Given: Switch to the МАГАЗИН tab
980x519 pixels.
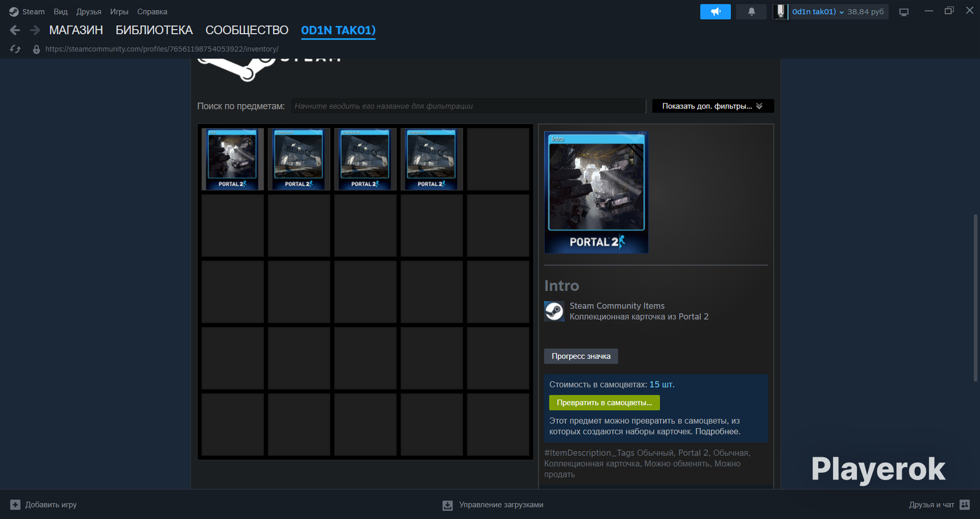Looking at the screenshot, I should tap(76, 30).
